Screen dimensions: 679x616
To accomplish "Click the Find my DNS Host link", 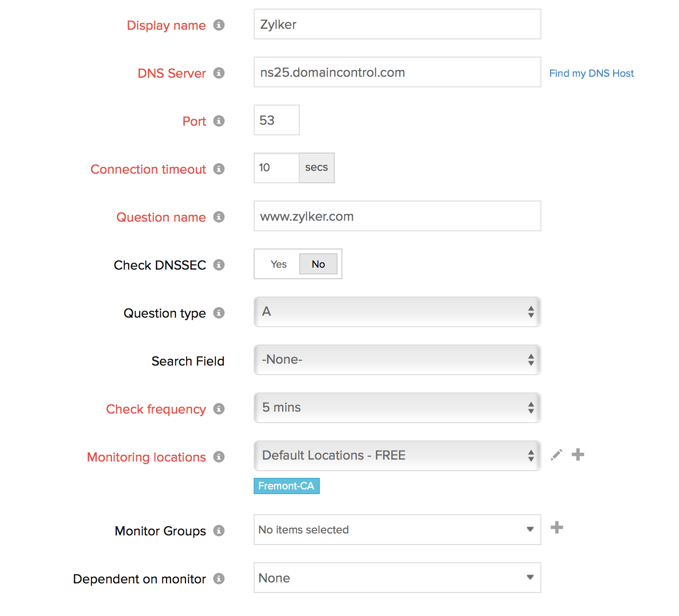I will (x=591, y=73).
